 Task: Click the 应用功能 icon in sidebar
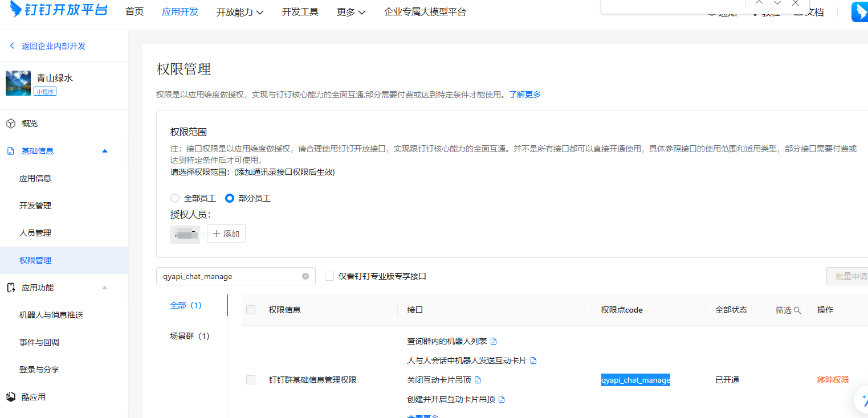click(x=11, y=288)
